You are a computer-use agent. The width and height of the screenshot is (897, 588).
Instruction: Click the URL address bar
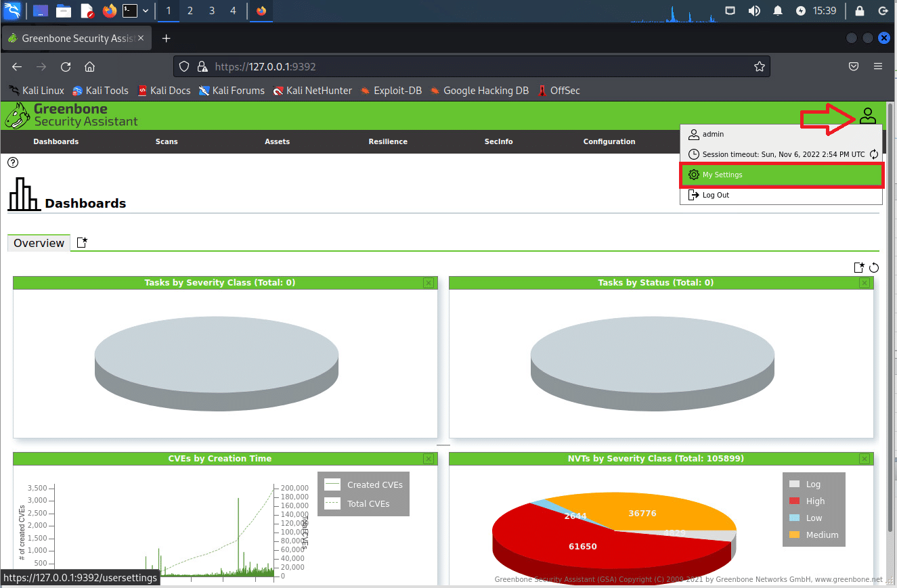click(x=471, y=66)
